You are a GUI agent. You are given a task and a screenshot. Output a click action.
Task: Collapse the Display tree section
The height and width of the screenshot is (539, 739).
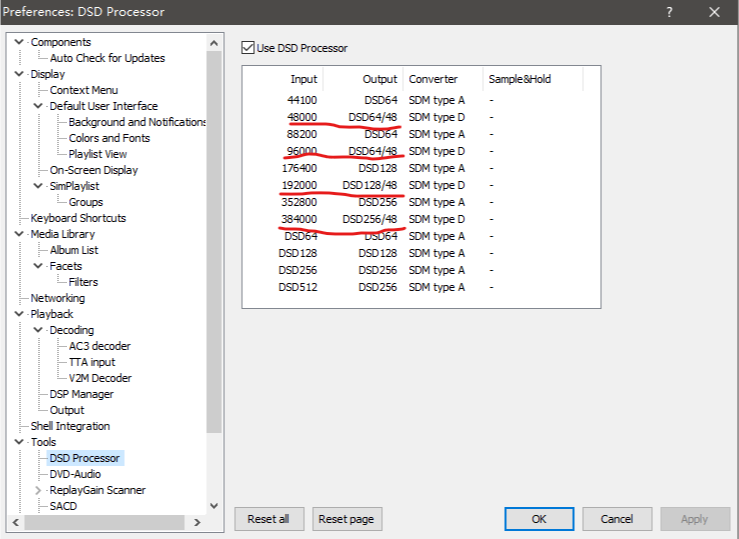pyautogui.click(x=20, y=74)
